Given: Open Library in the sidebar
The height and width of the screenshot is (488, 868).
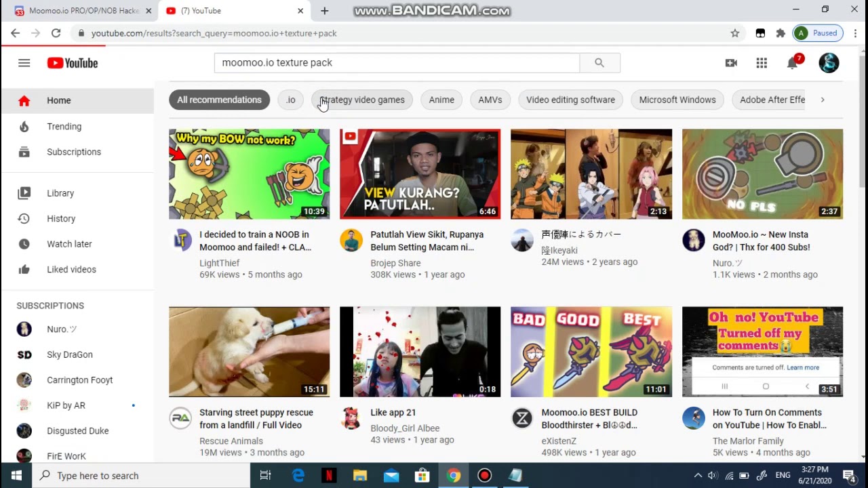Looking at the screenshot, I should pos(77,193).
